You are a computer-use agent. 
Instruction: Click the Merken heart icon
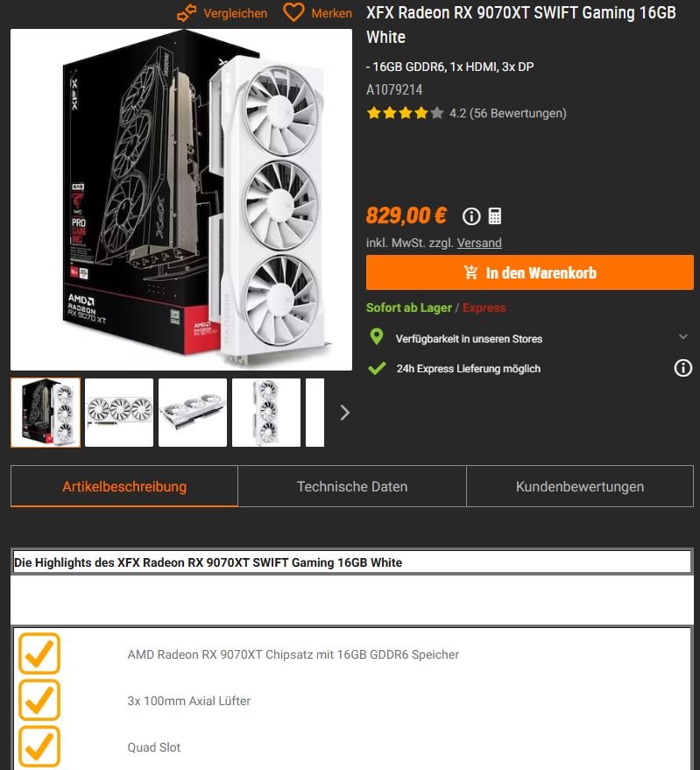(x=293, y=12)
